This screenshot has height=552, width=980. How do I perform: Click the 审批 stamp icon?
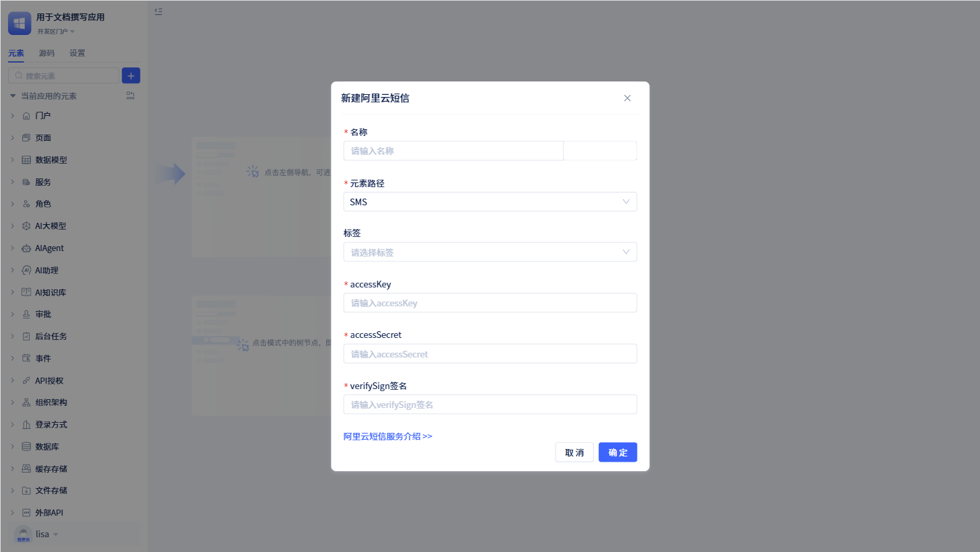[x=26, y=314]
